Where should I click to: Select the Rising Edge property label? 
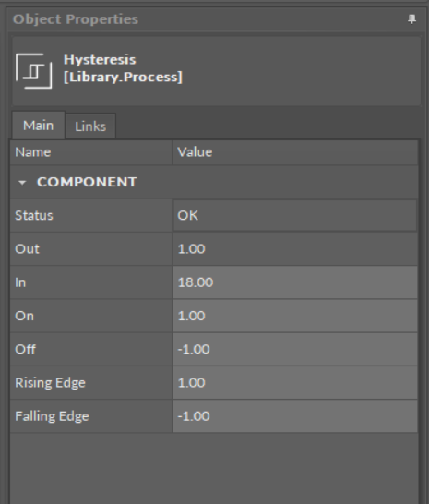click(50, 383)
